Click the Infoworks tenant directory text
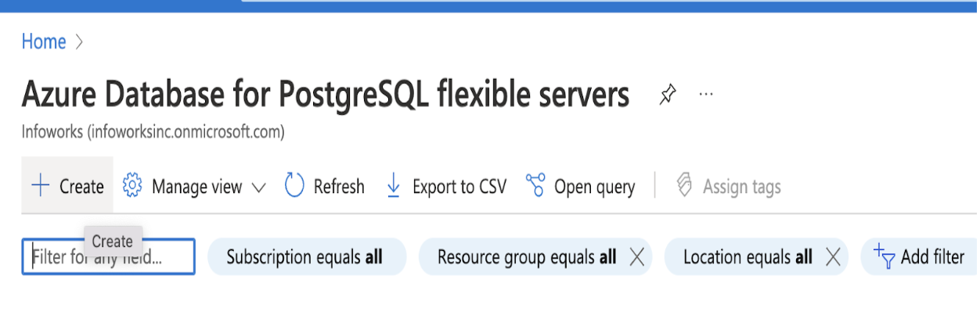The image size is (980, 322). tap(153, 132)
